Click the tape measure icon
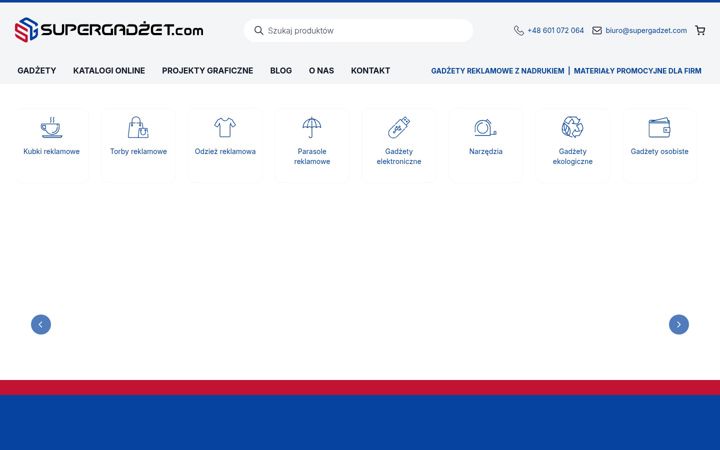Viewport: 720px width, 450px height. click(485, 128)
